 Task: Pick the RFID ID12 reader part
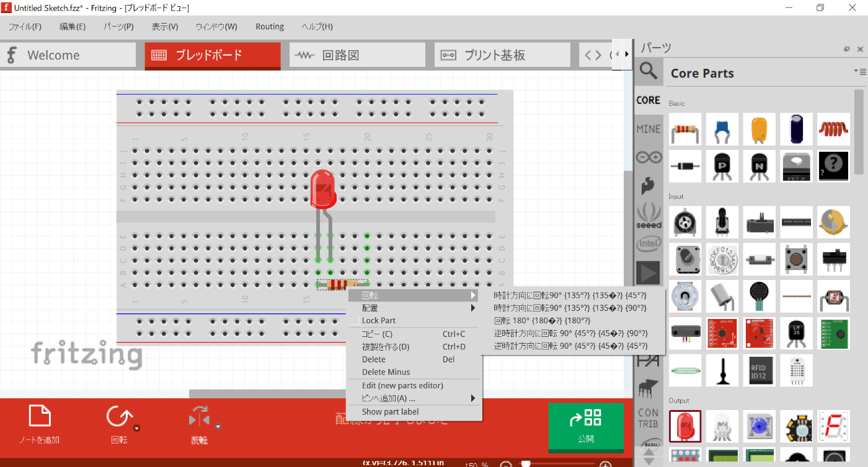point(759,370)
